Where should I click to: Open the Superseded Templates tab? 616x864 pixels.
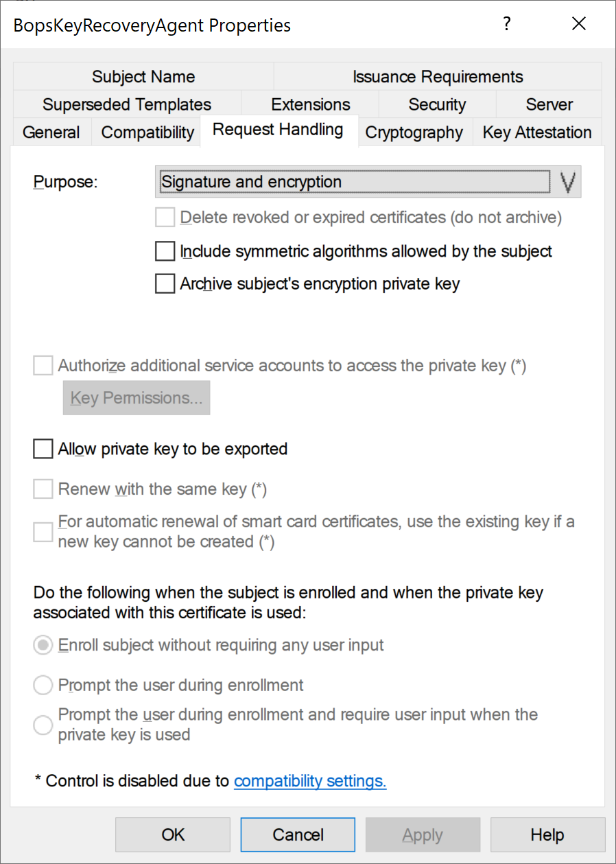pyautogui.click(x=127, y=104)
